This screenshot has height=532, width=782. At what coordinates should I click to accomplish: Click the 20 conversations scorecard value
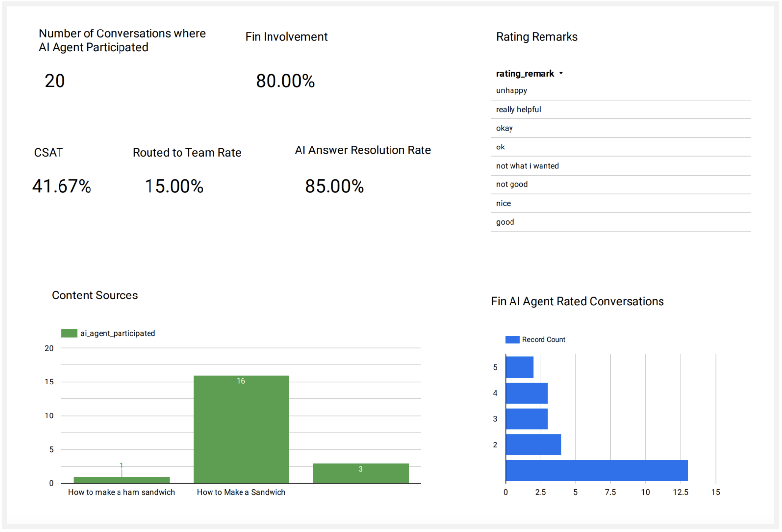(55, 81)
